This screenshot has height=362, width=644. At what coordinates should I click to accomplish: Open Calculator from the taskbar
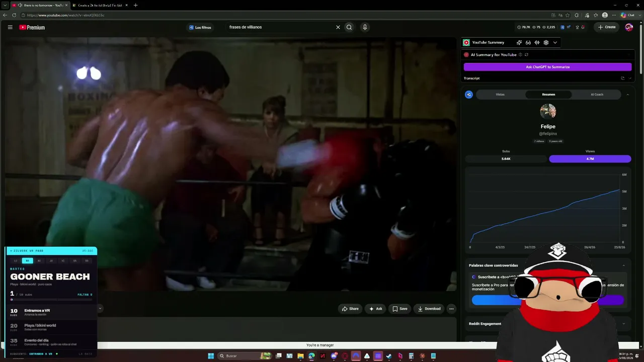coord(411,356)
